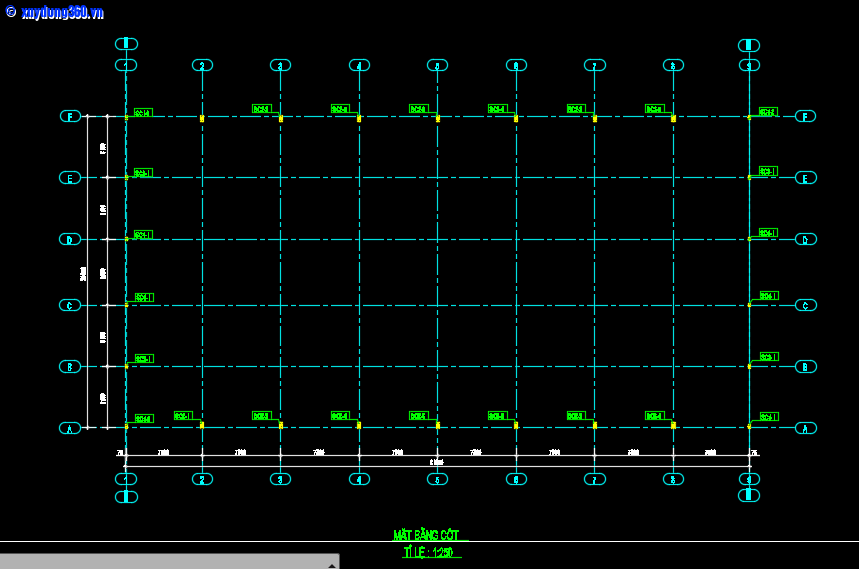
Task: Select grid bubble A on left side
Action: click(x=70, y=428)
